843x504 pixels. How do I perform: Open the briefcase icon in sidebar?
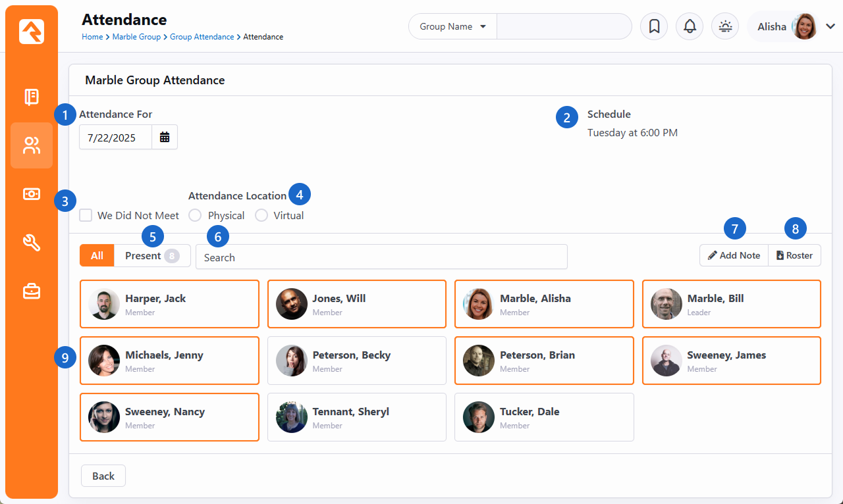[32, 291]
